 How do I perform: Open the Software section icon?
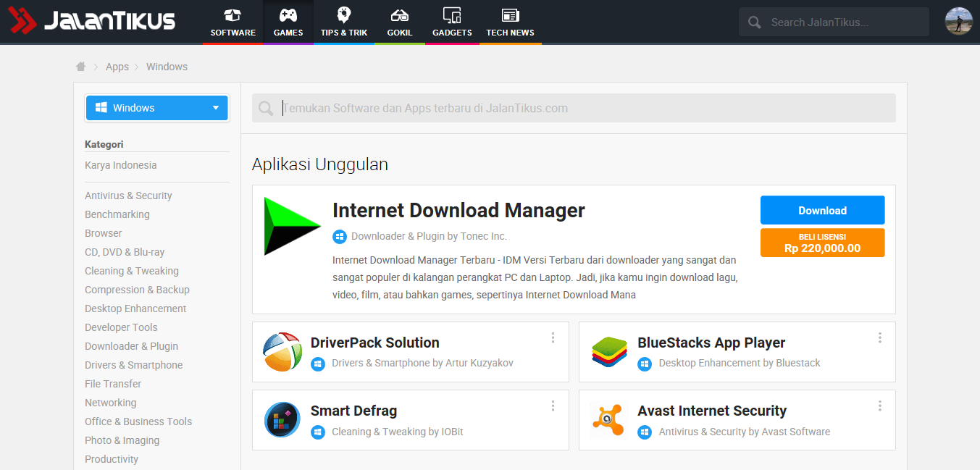233,15
